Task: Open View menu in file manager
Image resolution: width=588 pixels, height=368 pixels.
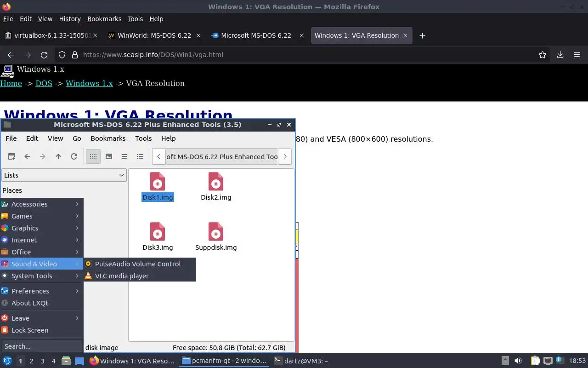Action: pos(55,138)
